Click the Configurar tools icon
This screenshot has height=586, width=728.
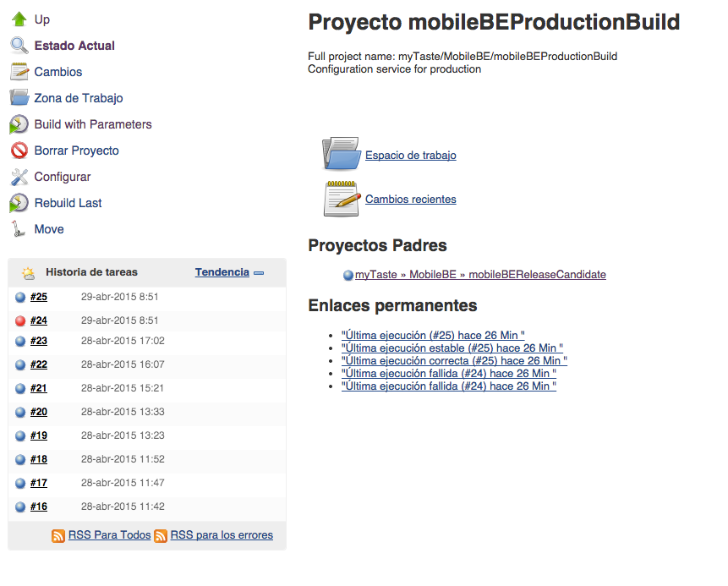[19, 177]
